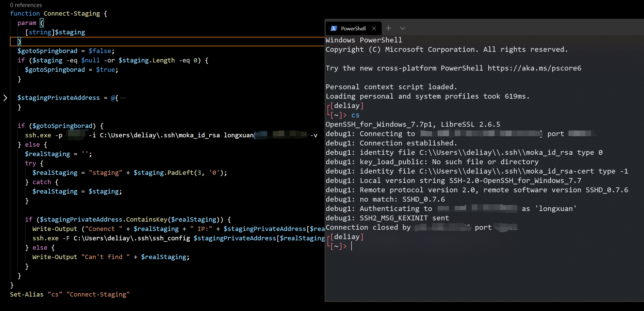Open a new terminal with the plus icon
Screen dimensions: 644x311
388,28
